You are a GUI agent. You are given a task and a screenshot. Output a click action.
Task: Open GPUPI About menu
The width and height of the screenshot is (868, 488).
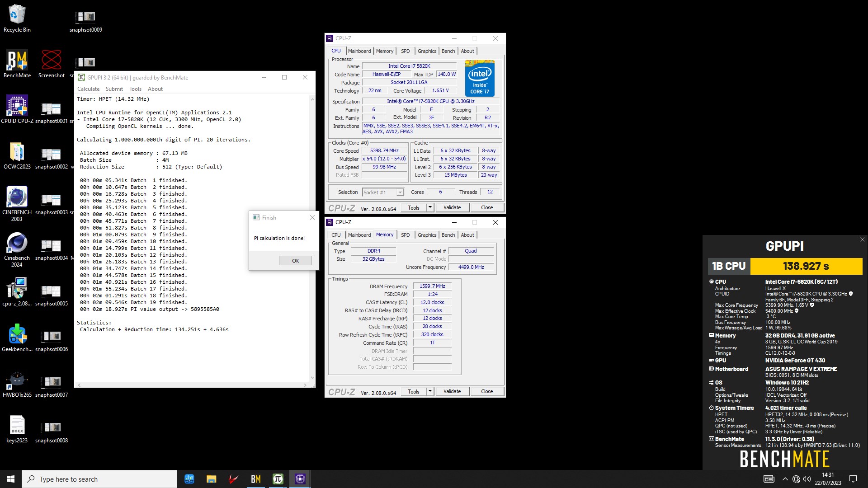pyautogui.click(x=155, y=89)
